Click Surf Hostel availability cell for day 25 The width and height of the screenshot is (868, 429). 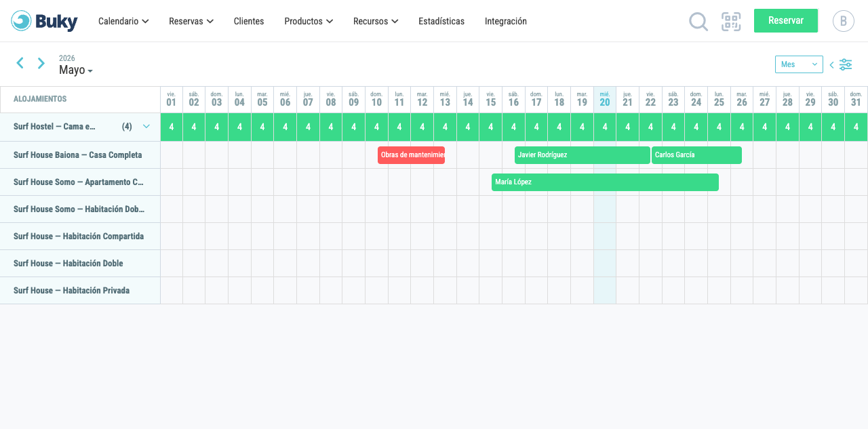click(719, 127)
